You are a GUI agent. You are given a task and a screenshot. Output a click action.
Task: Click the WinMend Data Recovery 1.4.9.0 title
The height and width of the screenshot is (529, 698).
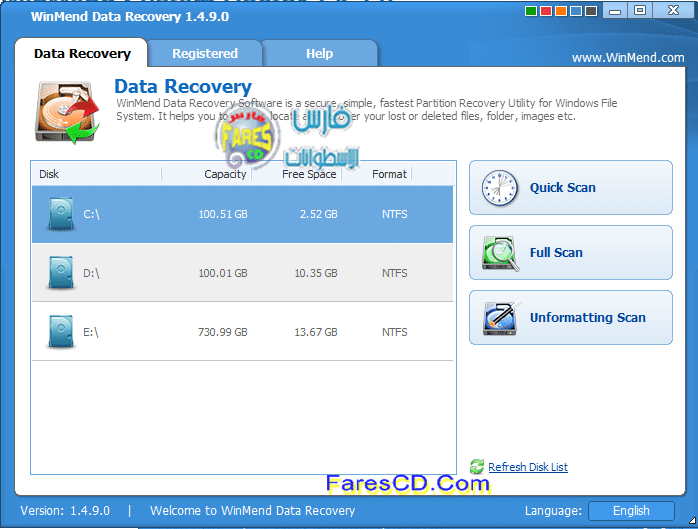(x=130, y=17)
